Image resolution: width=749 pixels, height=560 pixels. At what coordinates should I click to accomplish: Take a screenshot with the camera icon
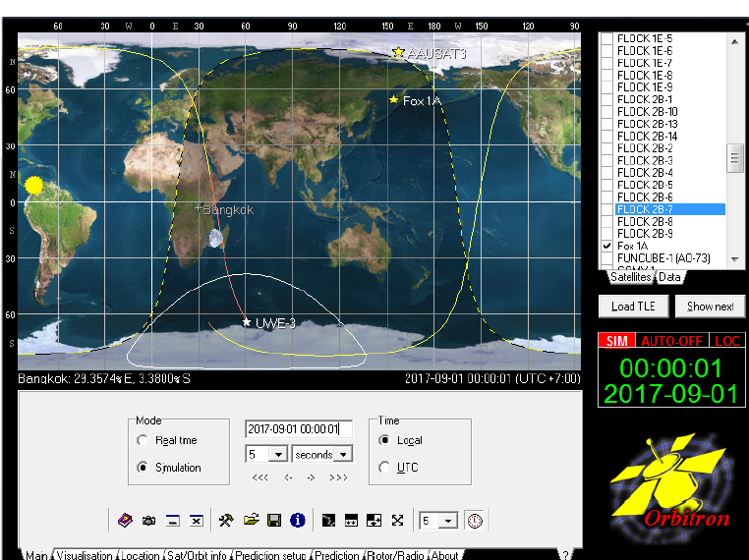tap(149, 521)
